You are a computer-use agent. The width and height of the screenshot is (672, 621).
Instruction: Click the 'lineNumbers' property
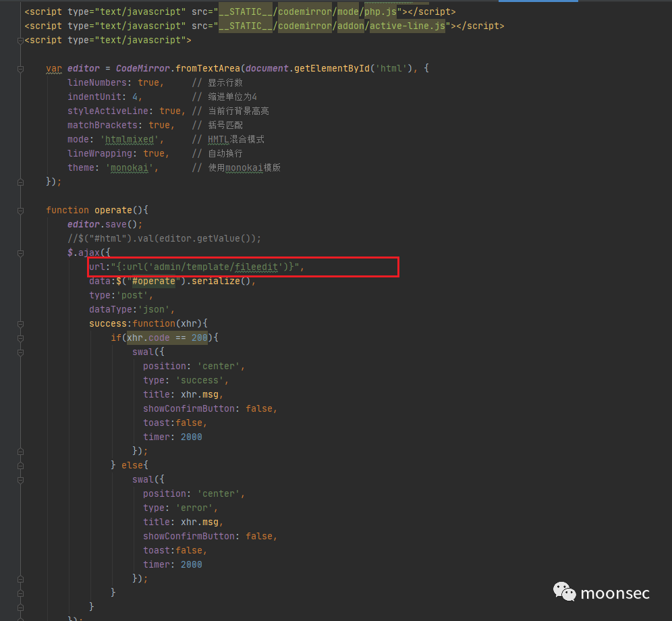(97, 82)
